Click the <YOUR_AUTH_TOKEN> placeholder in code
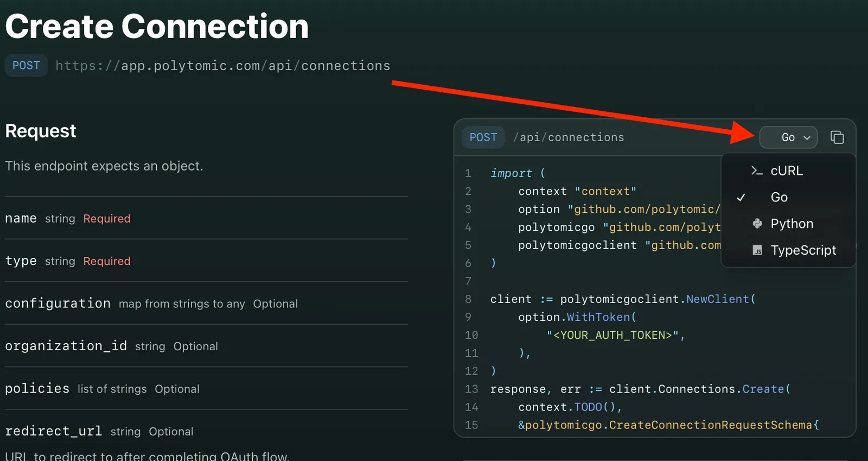868x461 pixels. tap(612, 335)
